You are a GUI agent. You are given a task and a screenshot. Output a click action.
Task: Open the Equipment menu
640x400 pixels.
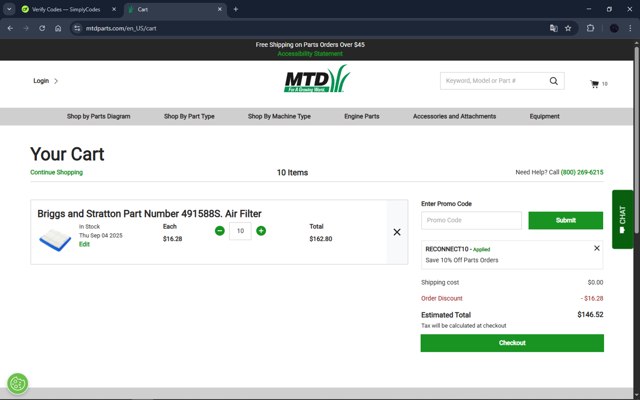[544, 116]
